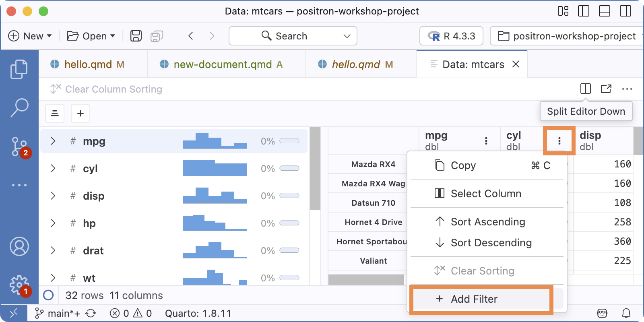Open the R 4.3.3 interpreter selector
Screen dimensions: 644x322
click(x=452, y=36)
